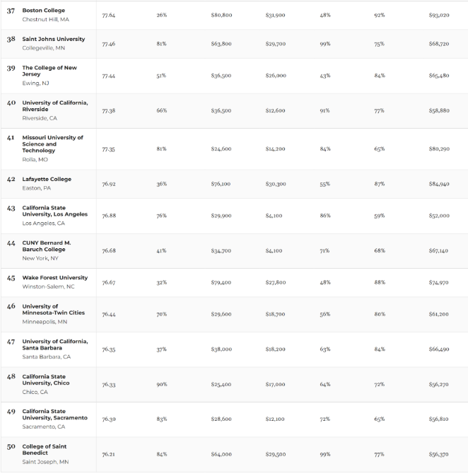Viewport: 468px width, 476px height.
Task: Select Wake Forest's $79,400 cost value
Action: click(x=221, y=282)
